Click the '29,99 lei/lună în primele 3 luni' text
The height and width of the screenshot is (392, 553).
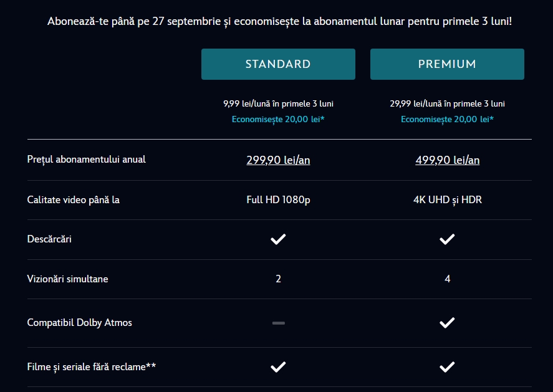click(447, 103)
